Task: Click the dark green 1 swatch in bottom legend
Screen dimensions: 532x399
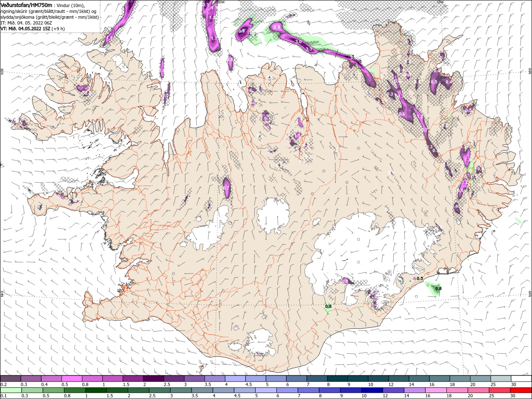Action: pyautogui.click(x=96, y=390)
